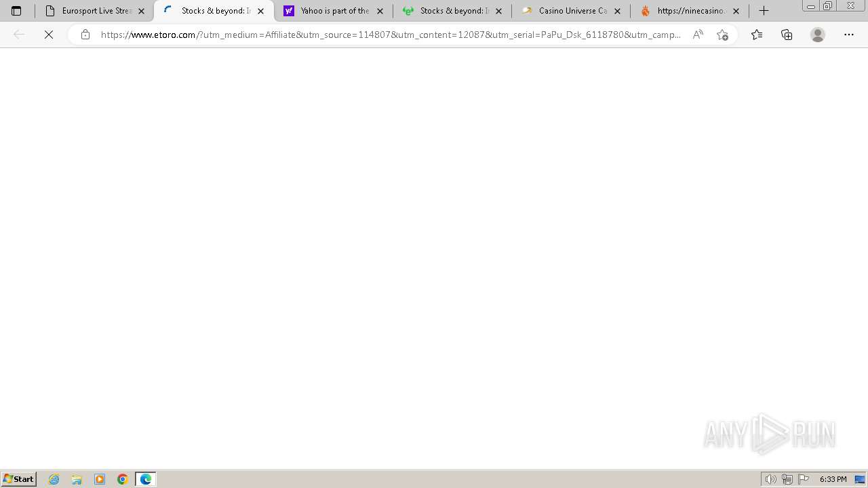The height and width of the screenshot is (488, 868).
Task: Open the Windows Start button
Action: 19,479
